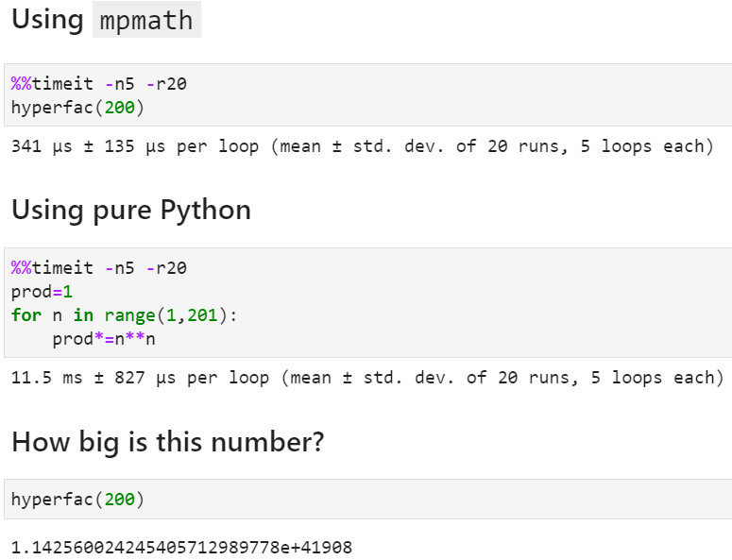Click the "for" keyword in the loop
This screenshot has width=732, height=560.
[x=26, y=315]
